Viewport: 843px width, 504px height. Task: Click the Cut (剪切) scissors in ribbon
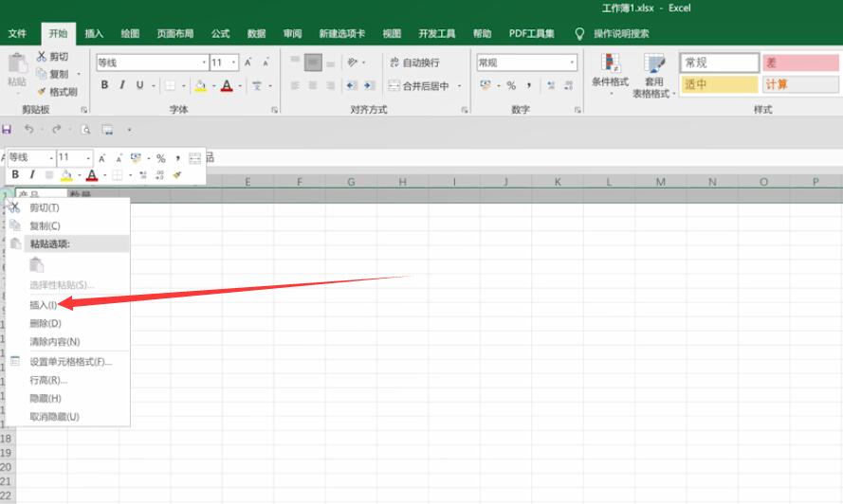click(42, 56)
